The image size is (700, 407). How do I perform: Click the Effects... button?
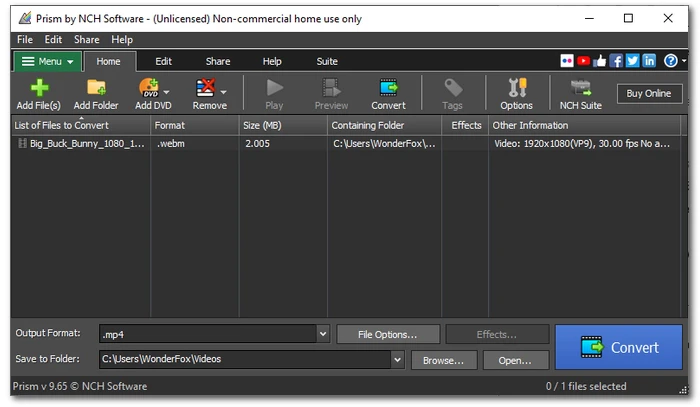point(496,334)
